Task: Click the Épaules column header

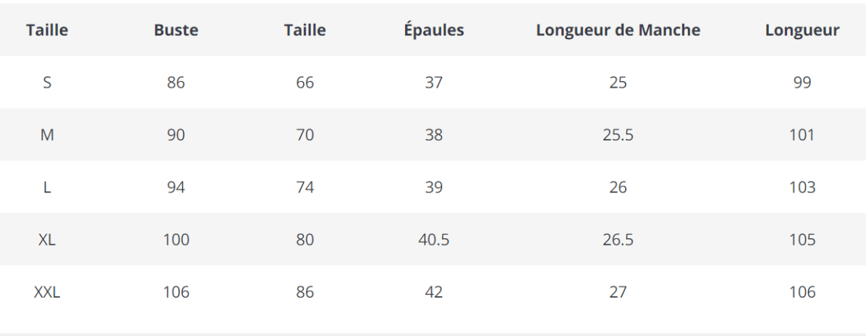Action: click(x=434, y=30)
